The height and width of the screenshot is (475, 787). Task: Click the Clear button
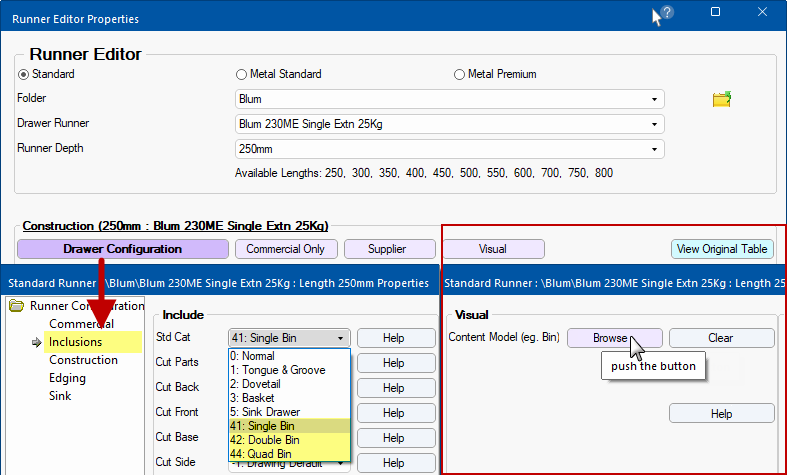click(x=721, y=338)
